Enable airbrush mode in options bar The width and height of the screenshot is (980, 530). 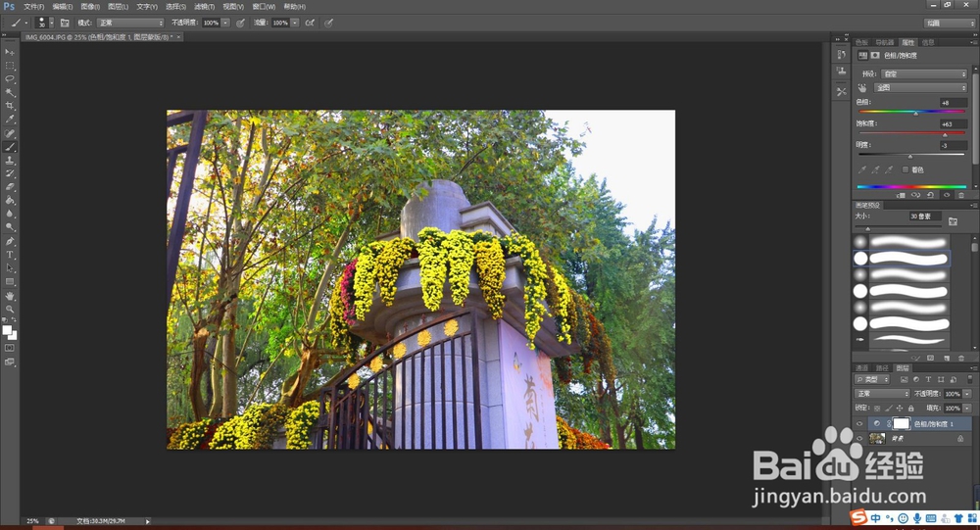click(310, 23)
